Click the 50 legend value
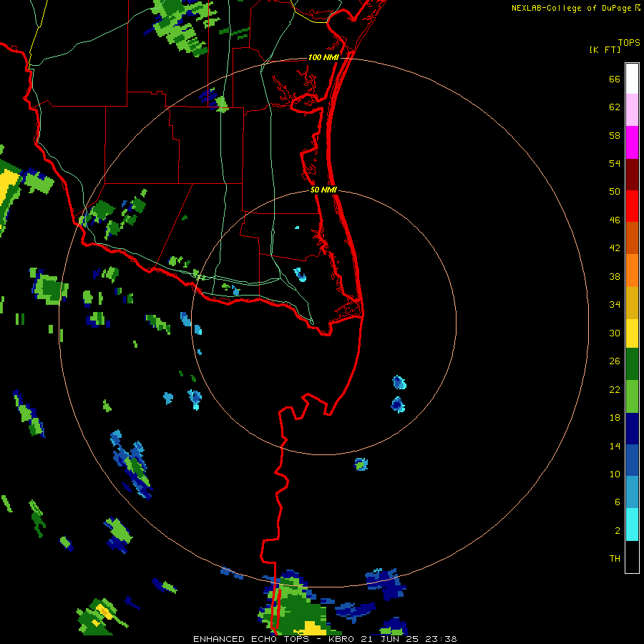Image resolution: width=644 pixels, height=644 pixels. tap(615, 191)
